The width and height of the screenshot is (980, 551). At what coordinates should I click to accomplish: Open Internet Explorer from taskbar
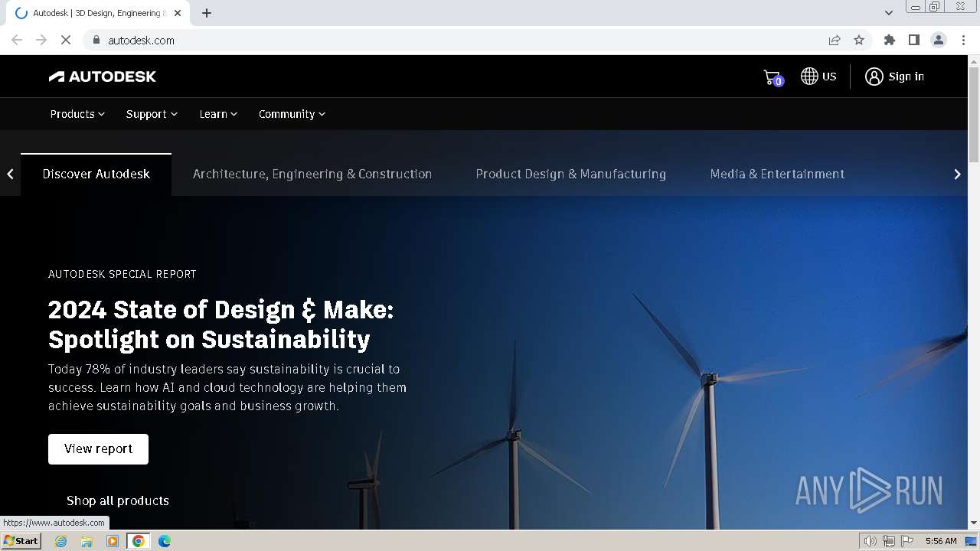coord(61,541)
